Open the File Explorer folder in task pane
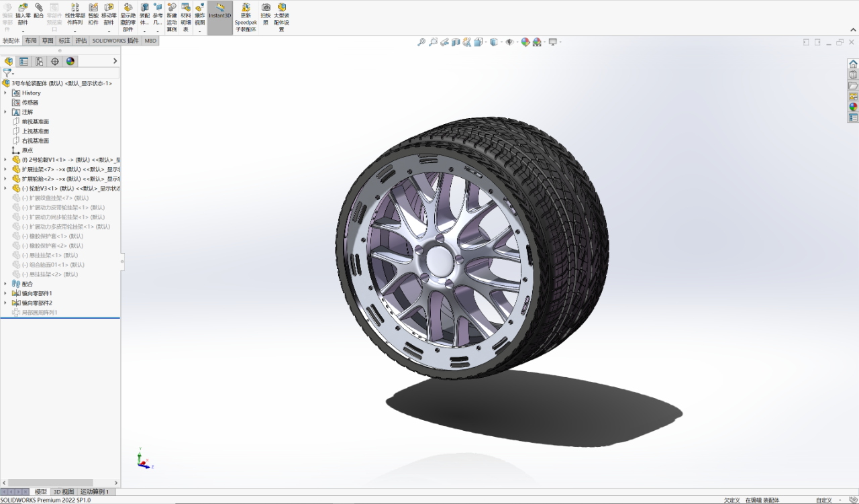859x504 pixels. [853, 85]
